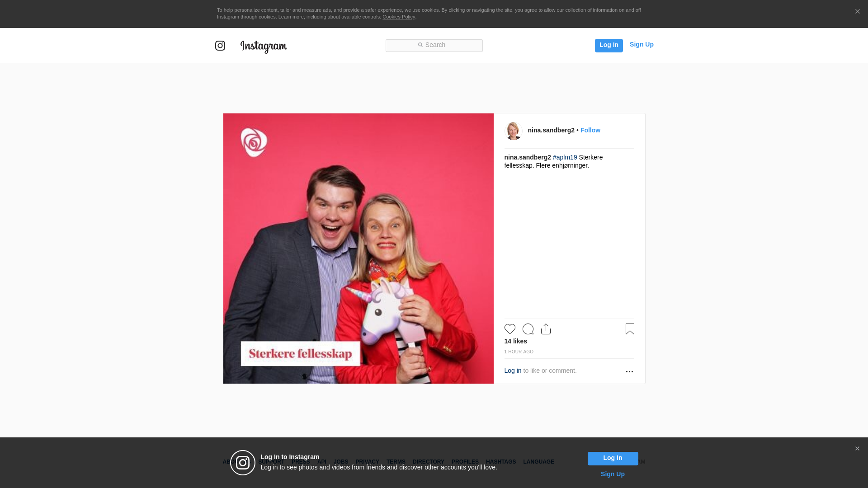Save the post with bookmark icon
Screen dimensions: 868x488
tap(630, 329)
